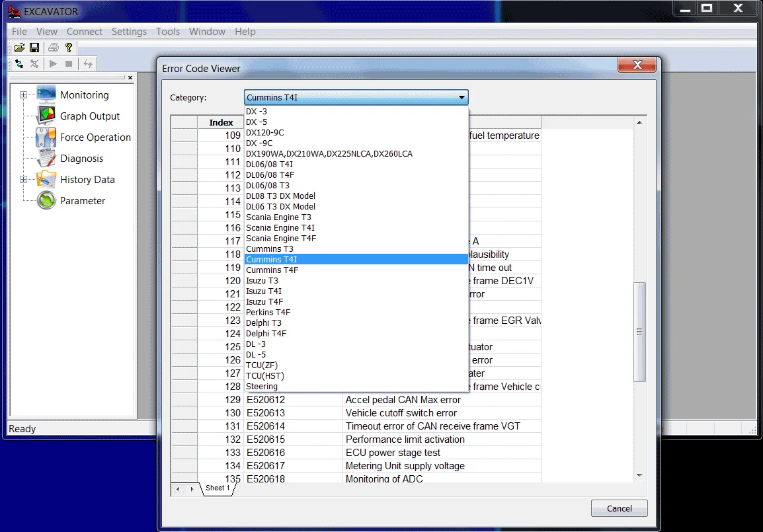The image size is (763, 532).
Task: Expand the History Data tree node
Action: point(24,180)
